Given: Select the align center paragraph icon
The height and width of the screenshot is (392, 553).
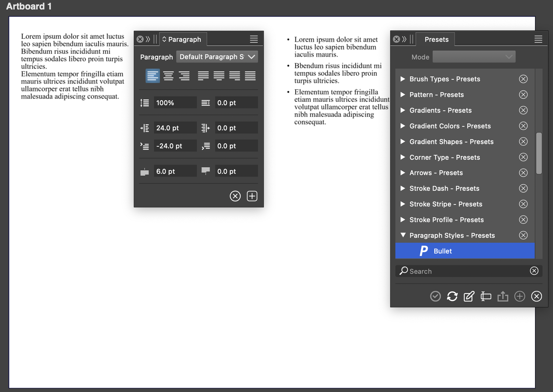Looking at the screenshot, I should tap(168, 76).
